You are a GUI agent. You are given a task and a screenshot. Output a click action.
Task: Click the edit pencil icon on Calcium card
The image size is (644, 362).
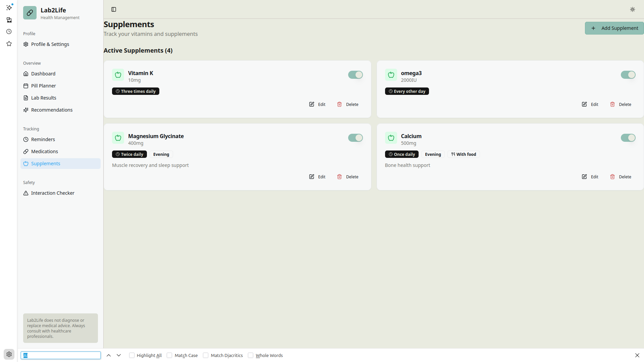tap(584, 177)
